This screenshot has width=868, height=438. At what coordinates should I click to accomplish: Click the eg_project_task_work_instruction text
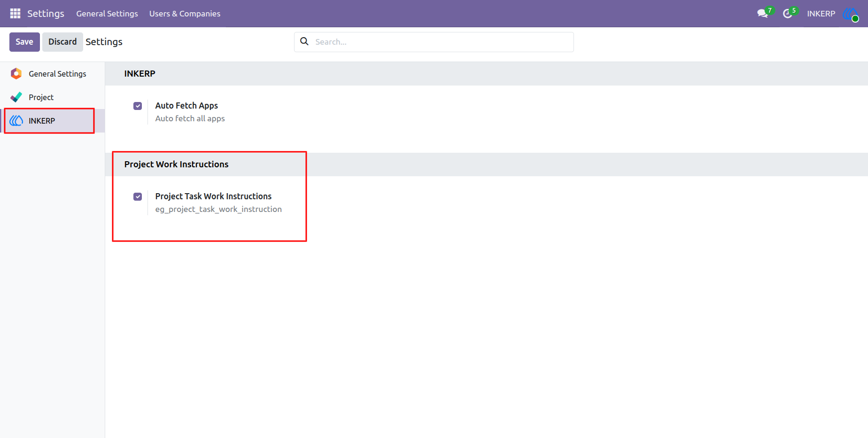click(218, 209)
